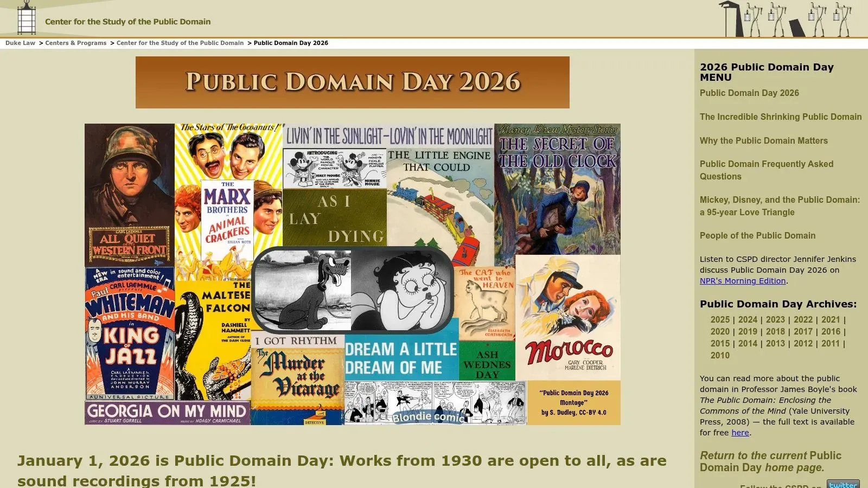Open the 2022 archive
868x488 pixels.
pos(803,319)
